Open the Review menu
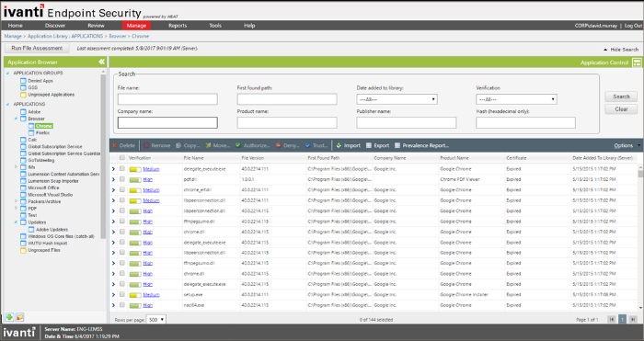This screenshot has height=341, width=644. (96, 26)
